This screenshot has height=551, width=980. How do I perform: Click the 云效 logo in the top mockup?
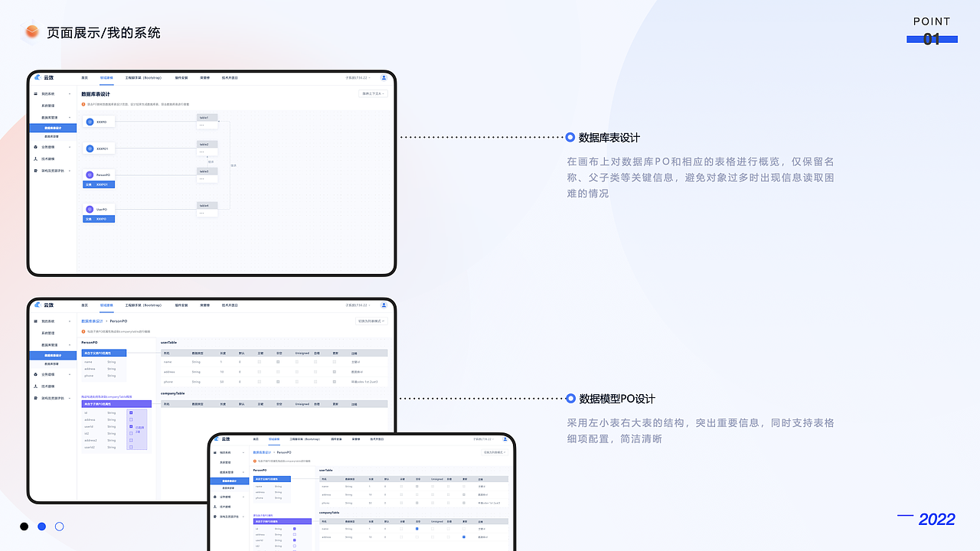(44, 78)
